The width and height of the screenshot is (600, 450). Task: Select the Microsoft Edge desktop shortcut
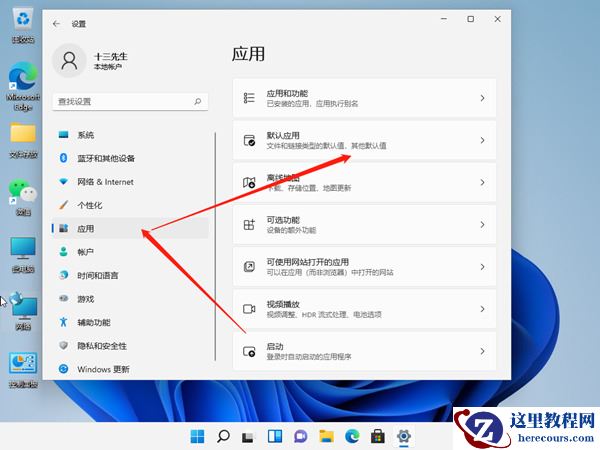click(x=23, y=86)
